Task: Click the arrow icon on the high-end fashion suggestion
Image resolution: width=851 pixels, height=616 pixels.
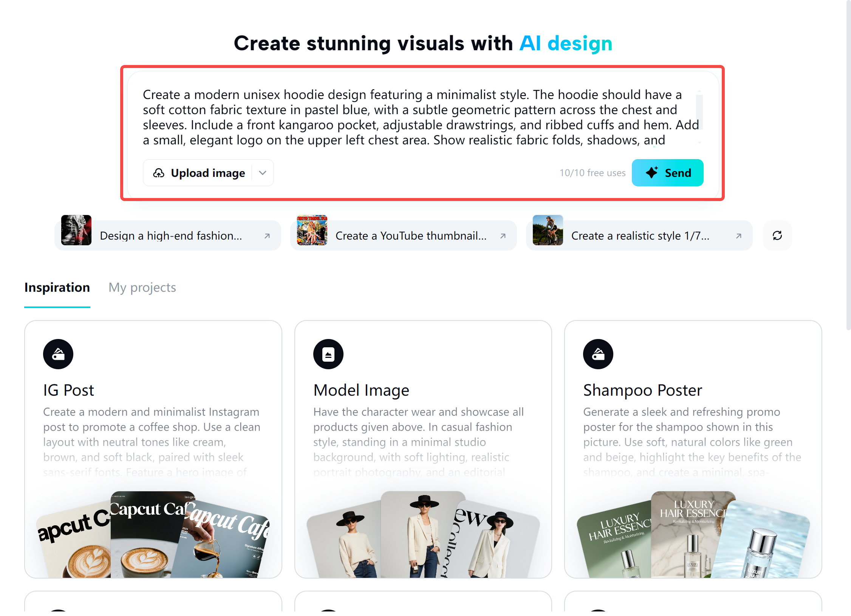Action: click(268, 235)
